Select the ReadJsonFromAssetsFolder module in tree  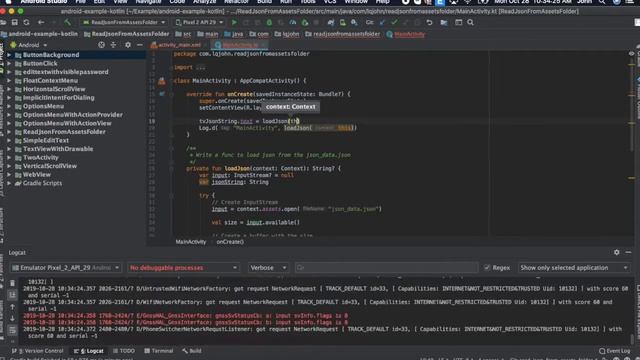click(x=64, y=132)
